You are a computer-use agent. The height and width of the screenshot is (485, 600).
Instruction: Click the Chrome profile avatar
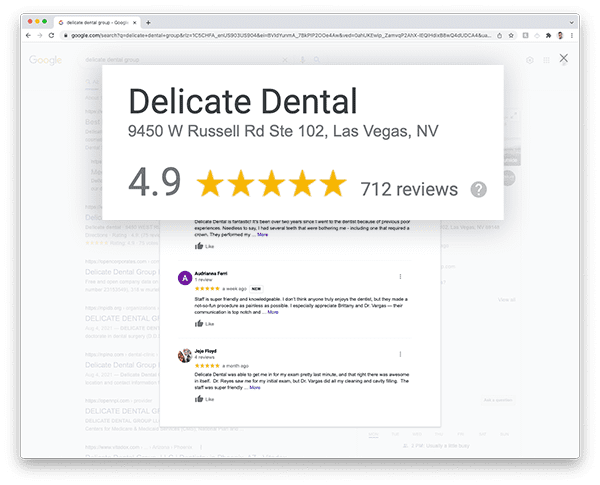(x=560, y=36)
